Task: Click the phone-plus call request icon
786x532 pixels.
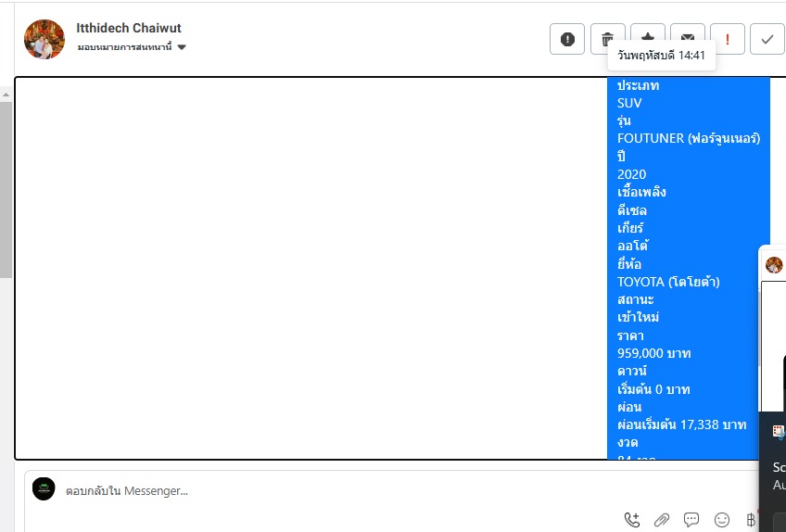Action: point(632,520)
